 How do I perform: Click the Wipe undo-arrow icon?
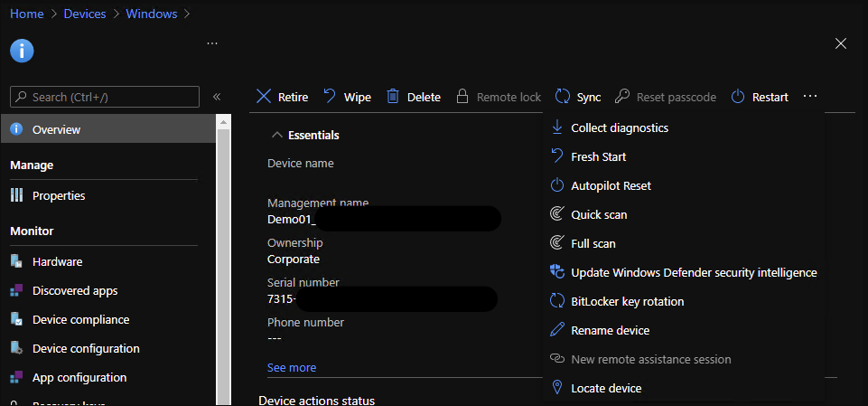330,97
